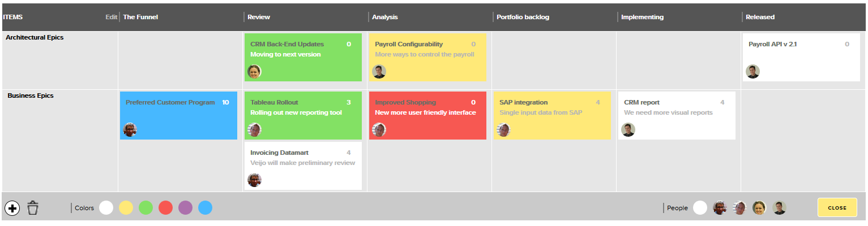Open the Improved Shopping card
The height and width of the screenshot is (226, 868).
coord(427,115)
